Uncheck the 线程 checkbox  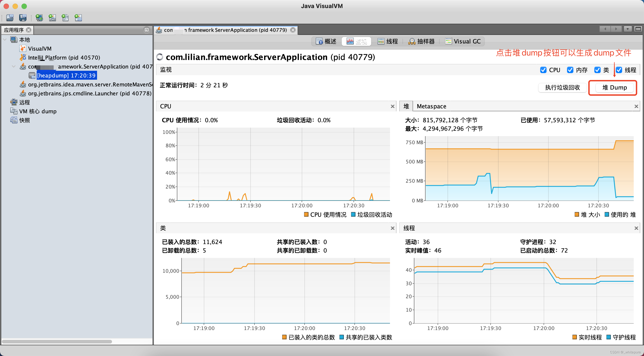click(x=619, y=70)
